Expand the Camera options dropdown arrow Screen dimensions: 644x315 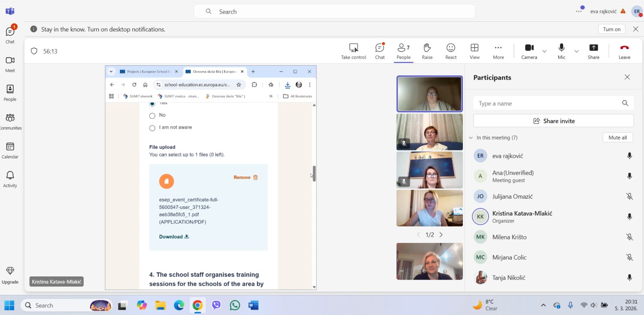tap(545, 51)
